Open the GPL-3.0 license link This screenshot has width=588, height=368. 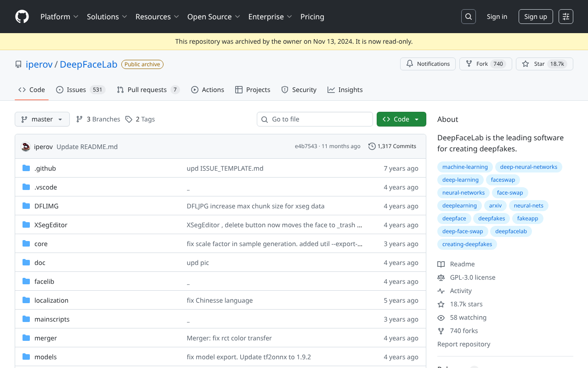pyautogui.click(x=472, y=277)
